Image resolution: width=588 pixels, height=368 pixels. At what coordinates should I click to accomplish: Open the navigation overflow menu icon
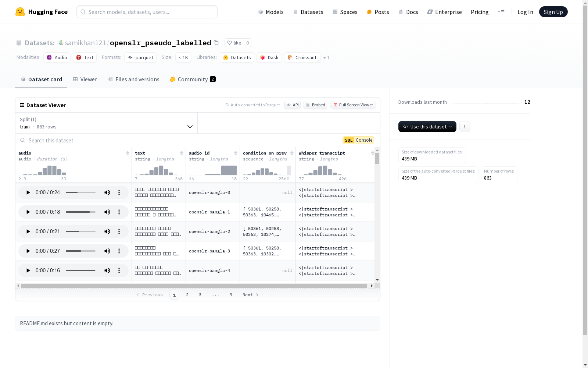501,12
